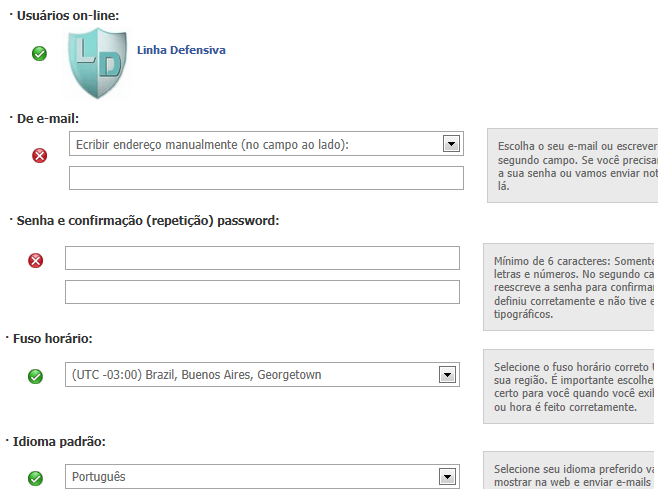Click the first password input field
This screenshot has width=658, height=500.
pyautogui.click(x=262, y=258)
